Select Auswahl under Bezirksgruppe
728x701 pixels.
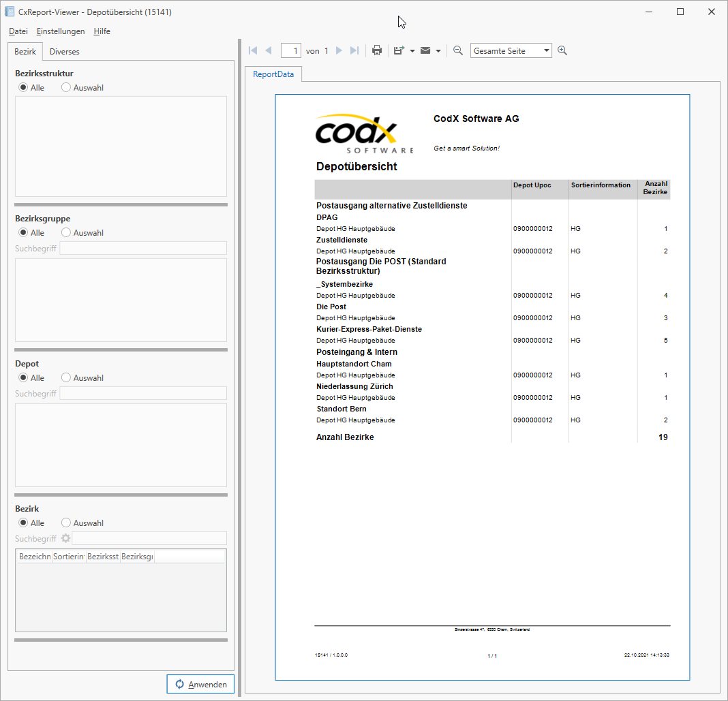[66, 232]
